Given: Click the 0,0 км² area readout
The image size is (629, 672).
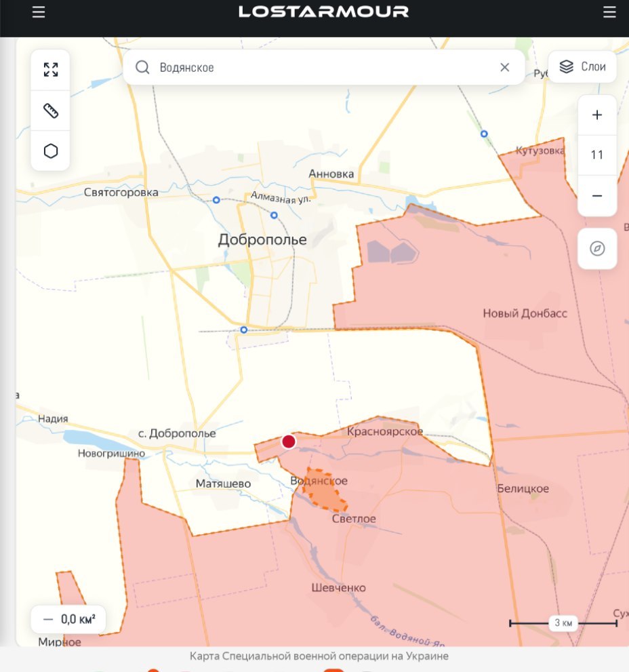Looking at the screenshot, I should pos(68,619).
